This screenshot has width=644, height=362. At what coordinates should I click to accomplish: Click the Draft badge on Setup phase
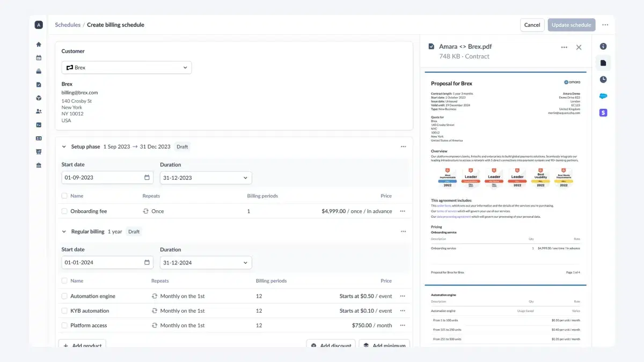tap(182, 146)
